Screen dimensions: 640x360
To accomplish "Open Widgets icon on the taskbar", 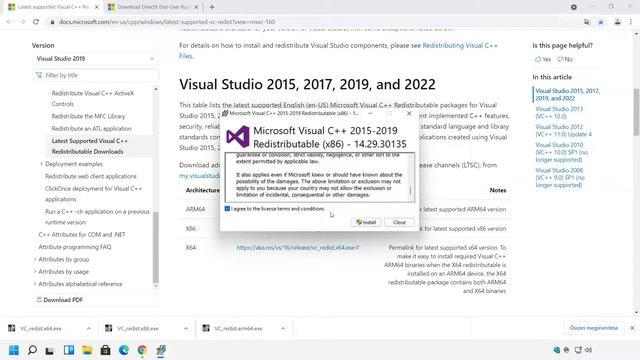I will [x=69, y=350].
